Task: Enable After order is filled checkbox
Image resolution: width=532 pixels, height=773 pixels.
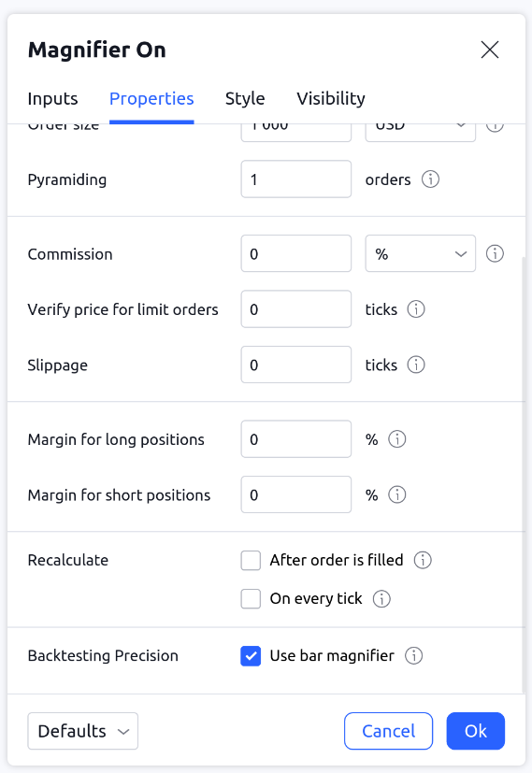Action: 251,561
